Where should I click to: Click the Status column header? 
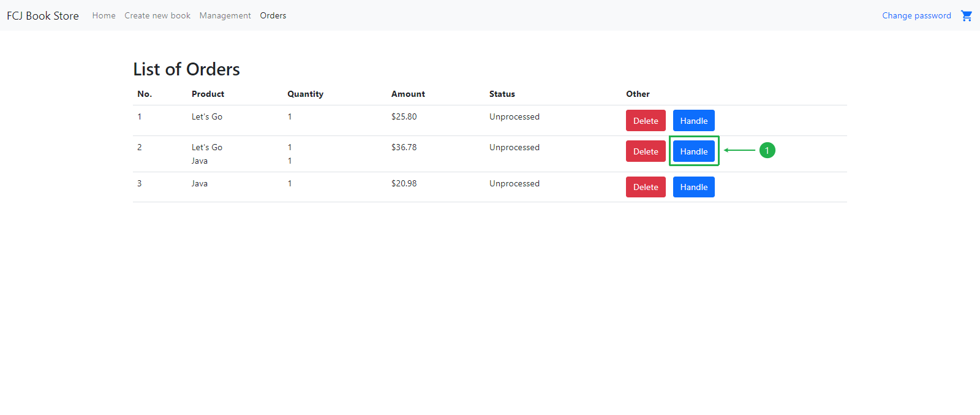(x=502, y=94)
